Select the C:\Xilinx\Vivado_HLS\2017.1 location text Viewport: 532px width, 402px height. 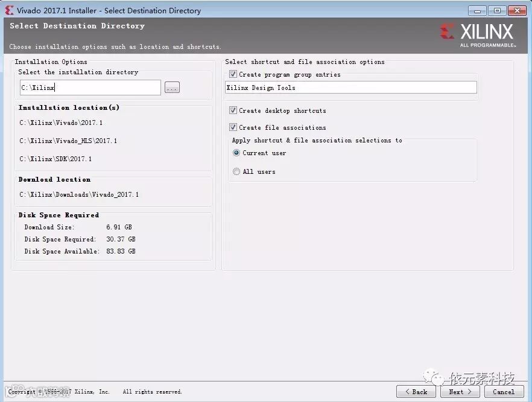(x=68, y=141)
